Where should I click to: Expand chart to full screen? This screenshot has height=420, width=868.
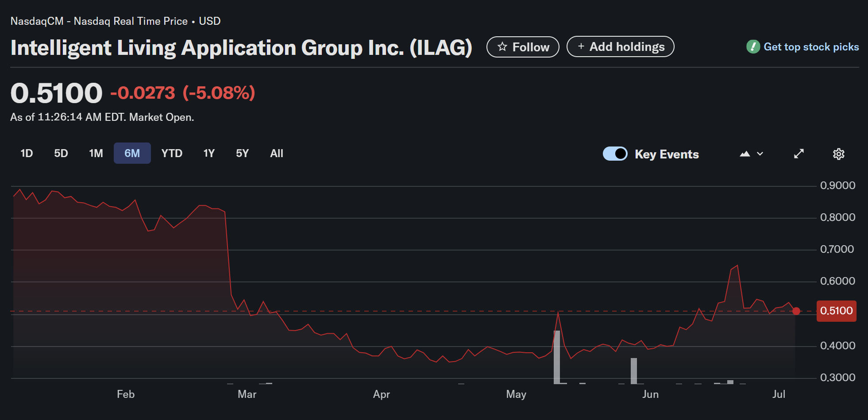(x=799, y=154)
